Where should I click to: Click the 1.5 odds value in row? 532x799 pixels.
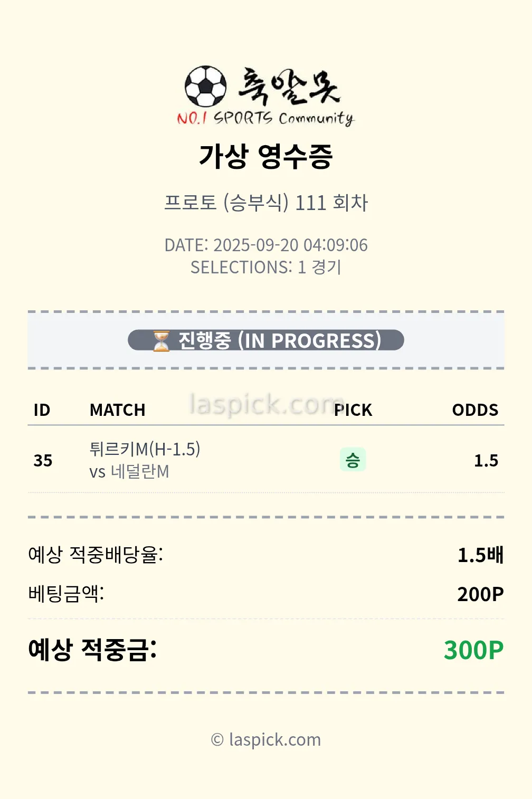click(486, 461)
